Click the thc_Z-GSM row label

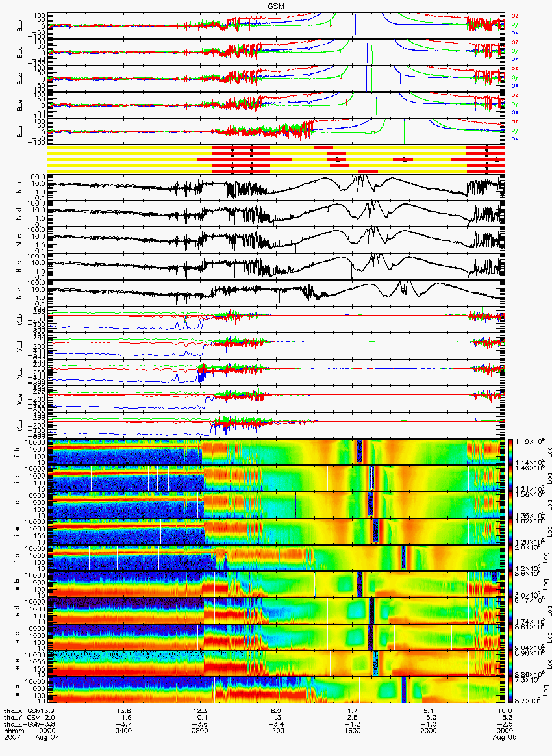(x=23, y=724)
